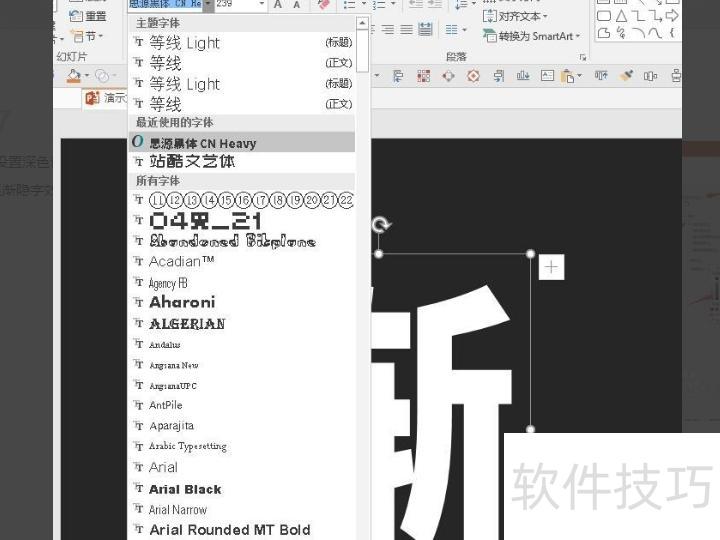Click the justify text icon
720x540 pixels.
click(x=406, y=30)
